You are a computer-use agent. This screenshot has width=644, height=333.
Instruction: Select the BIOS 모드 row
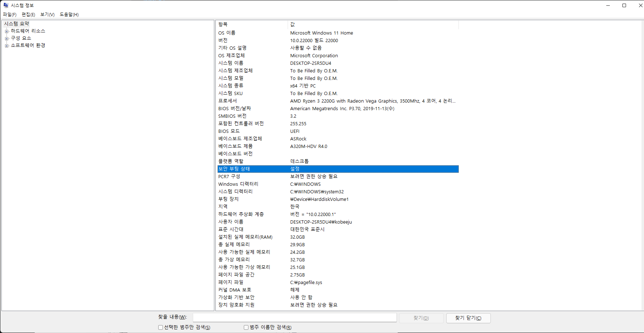coord(338,131)
